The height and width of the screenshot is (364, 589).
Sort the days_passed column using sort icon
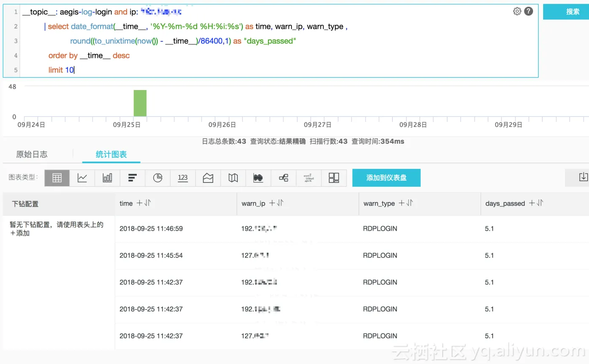(x=540, y=203)
